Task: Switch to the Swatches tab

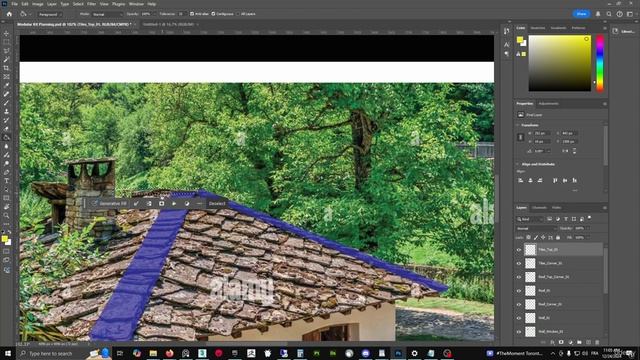Action: [538, 28]
